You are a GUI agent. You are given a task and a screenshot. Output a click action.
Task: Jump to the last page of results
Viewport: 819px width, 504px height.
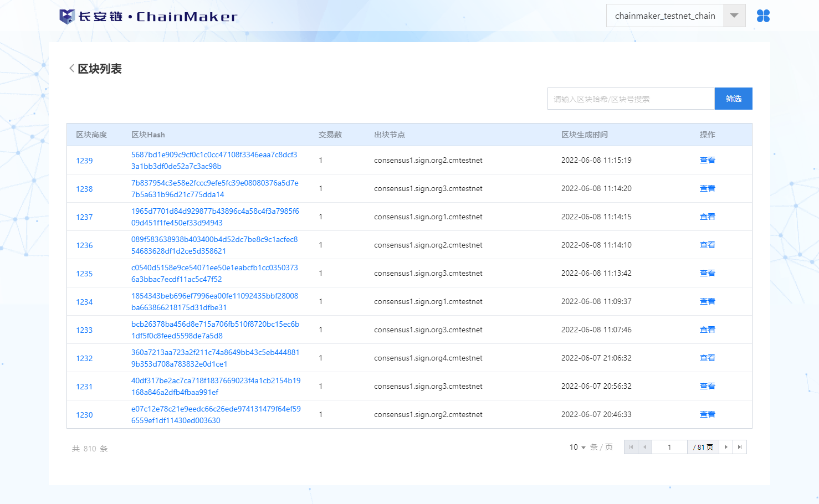click(x=740, y=447)
